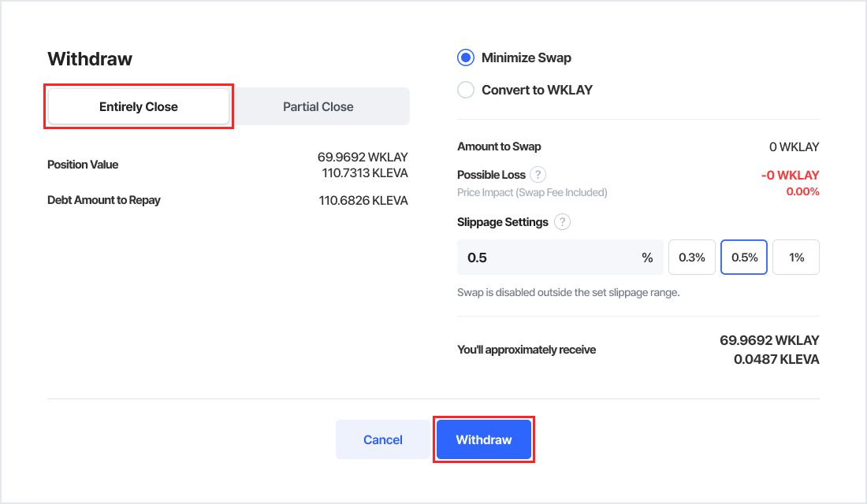This screenshot has width=867, height=504.
Task: Select the Minimize Swap radio option
Action: 466,57
